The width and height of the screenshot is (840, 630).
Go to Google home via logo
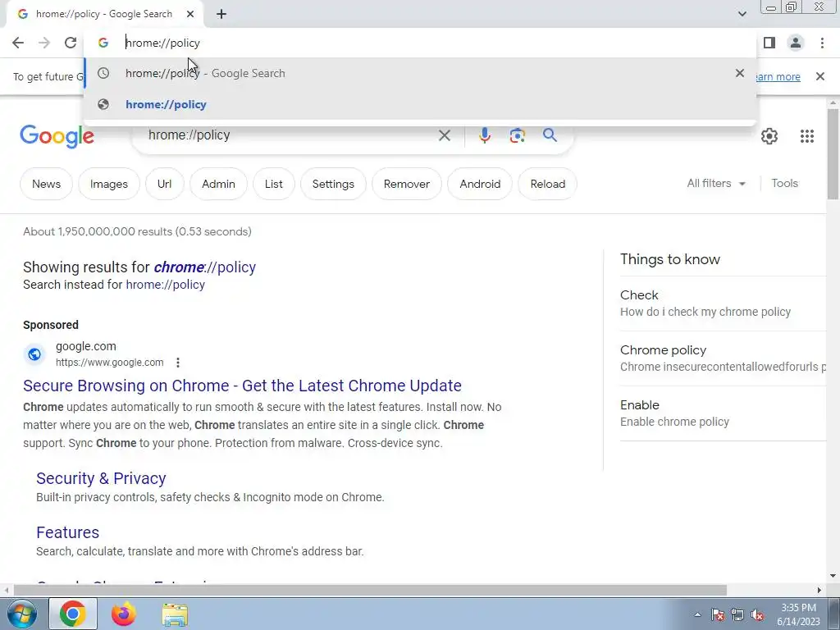point(57,137)
